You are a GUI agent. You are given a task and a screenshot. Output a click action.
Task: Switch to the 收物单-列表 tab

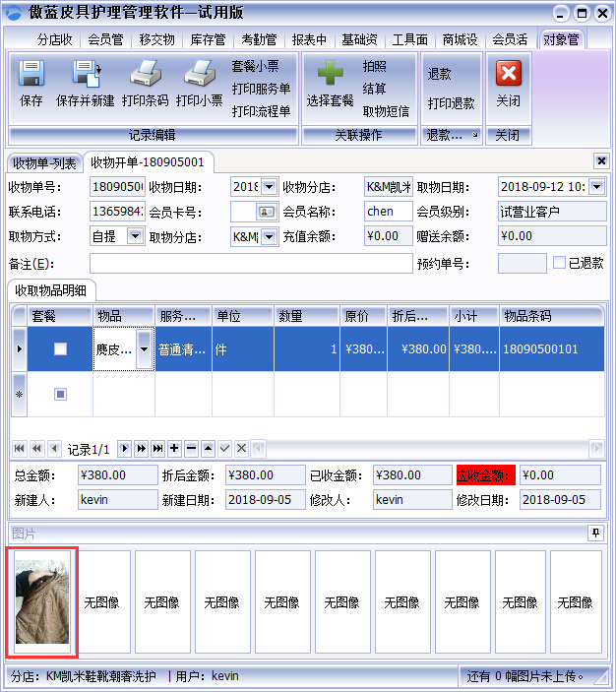point(43,162)
